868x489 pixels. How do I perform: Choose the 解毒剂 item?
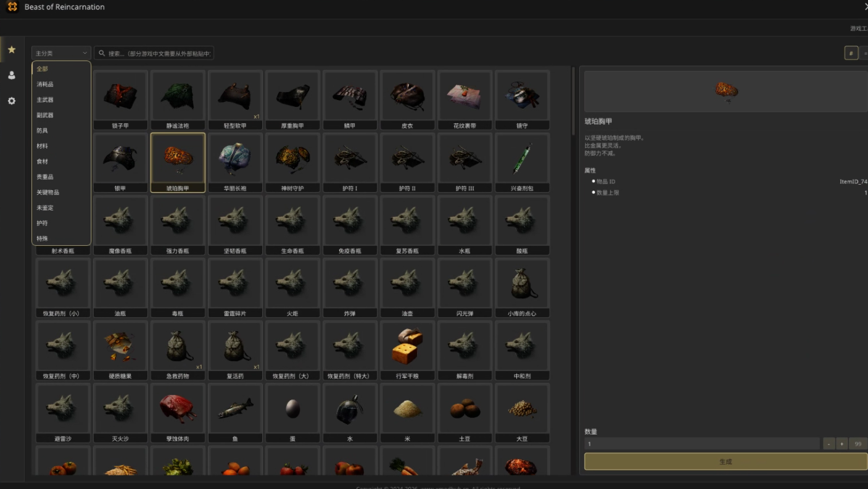point(465,350)
